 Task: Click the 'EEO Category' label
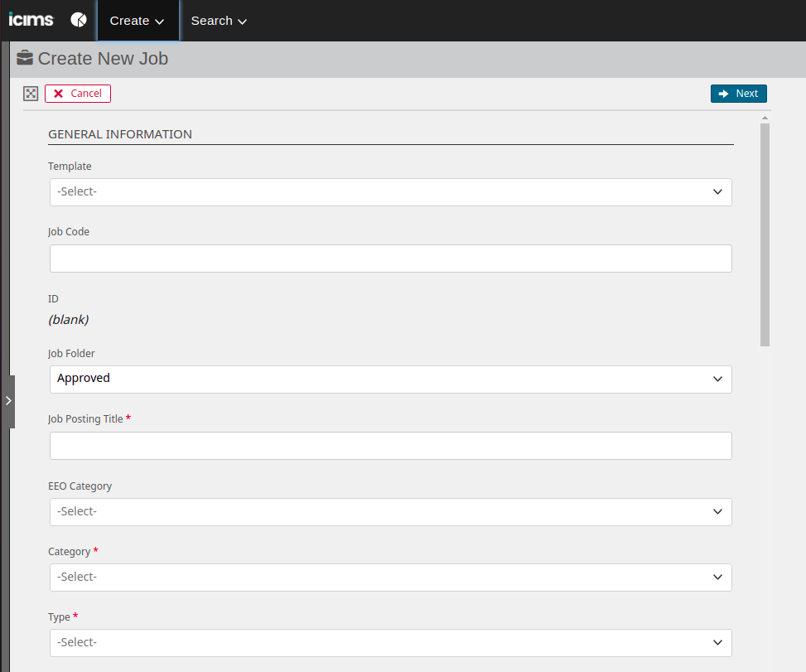80,486
